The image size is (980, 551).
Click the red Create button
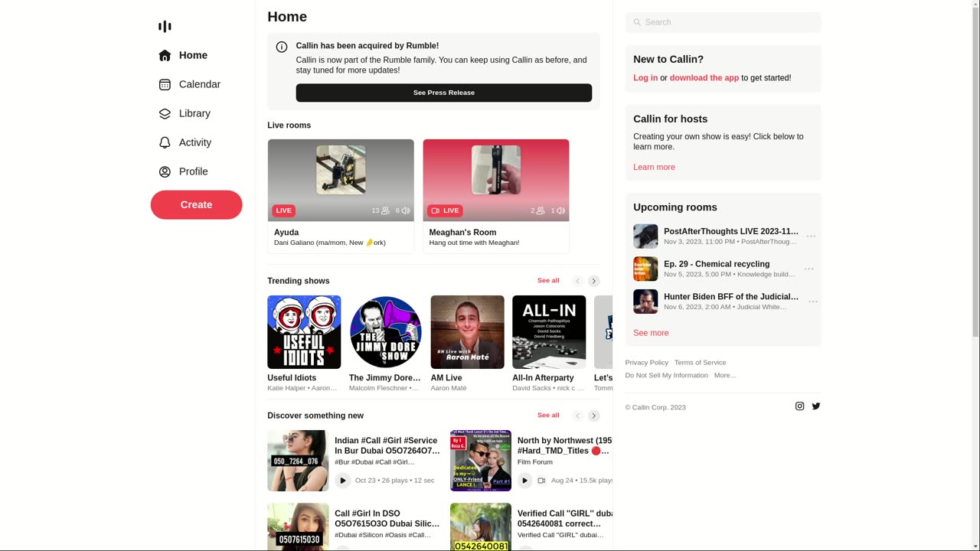[196, 204]
